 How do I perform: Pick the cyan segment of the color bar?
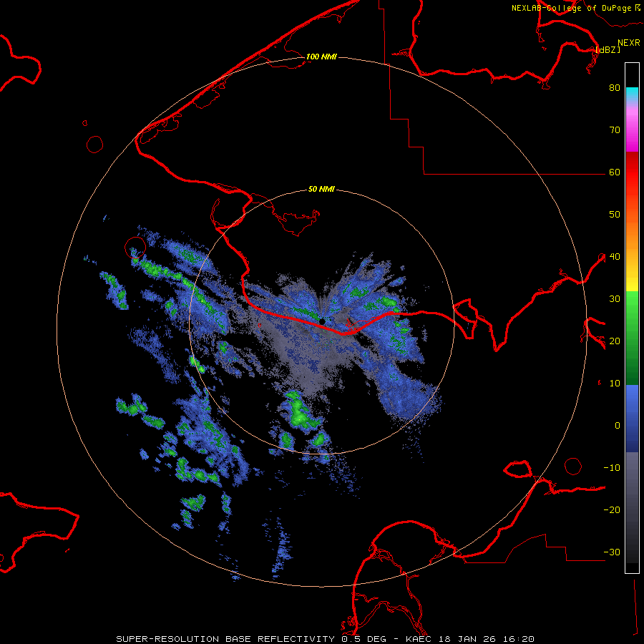pos(632,94)
